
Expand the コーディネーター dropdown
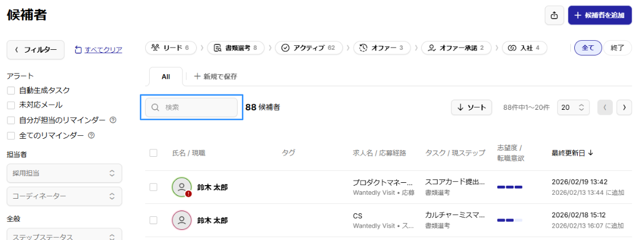pos(64,196)
